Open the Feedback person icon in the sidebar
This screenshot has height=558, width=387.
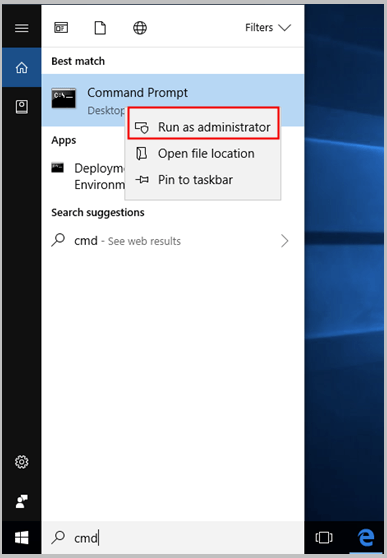(x=22, y=501)
